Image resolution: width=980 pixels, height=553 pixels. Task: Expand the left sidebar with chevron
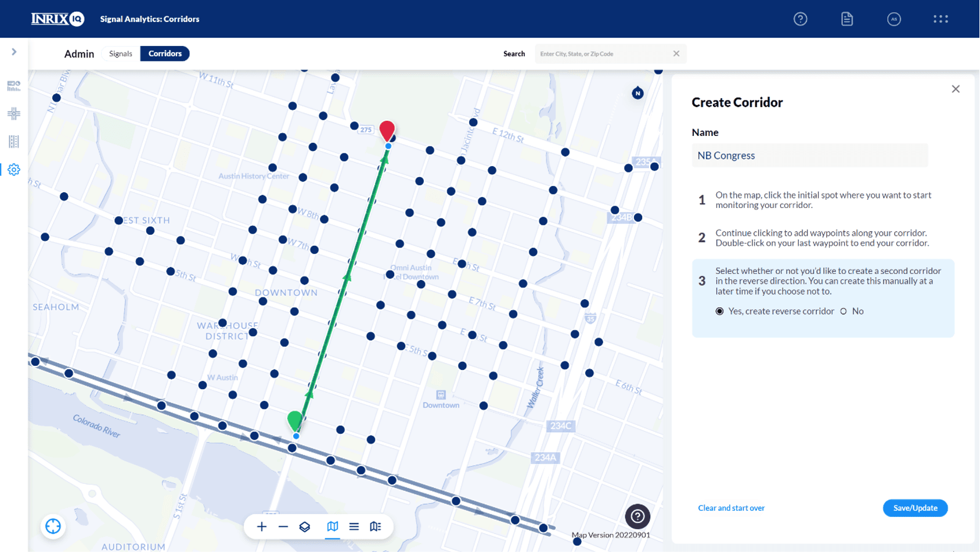14,52
